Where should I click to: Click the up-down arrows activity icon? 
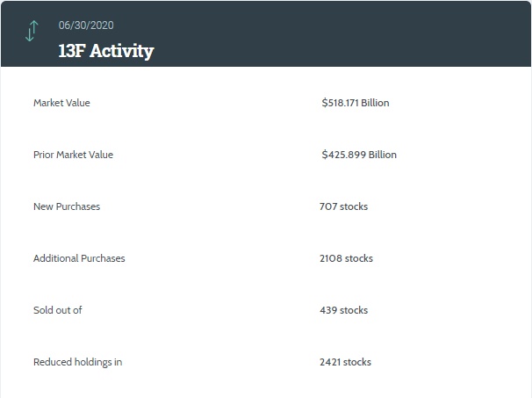[32, 32]
